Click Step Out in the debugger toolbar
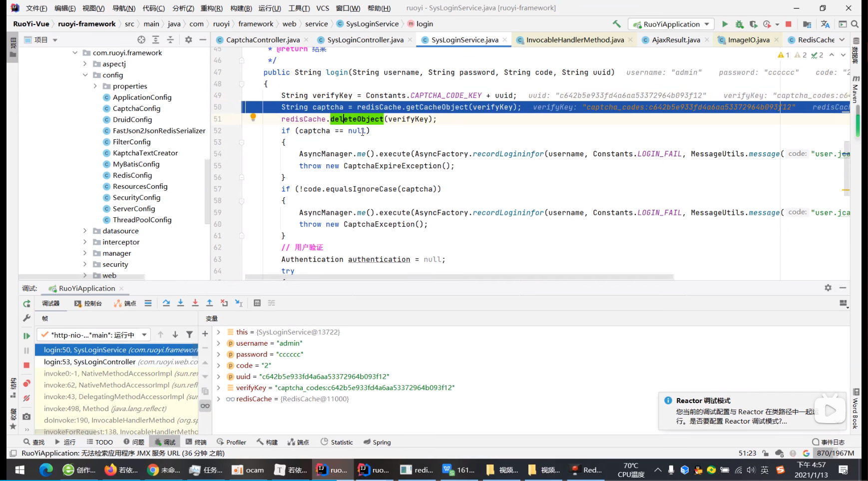Screen dimensions: 868x481 [x=210, y=303]
